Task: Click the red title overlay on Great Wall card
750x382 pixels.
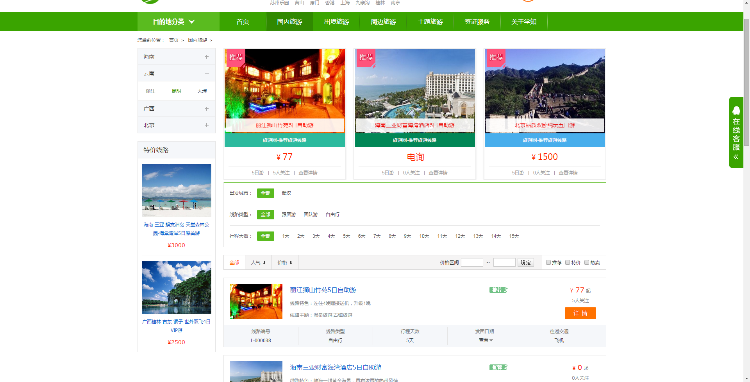Action: point(545,125)
